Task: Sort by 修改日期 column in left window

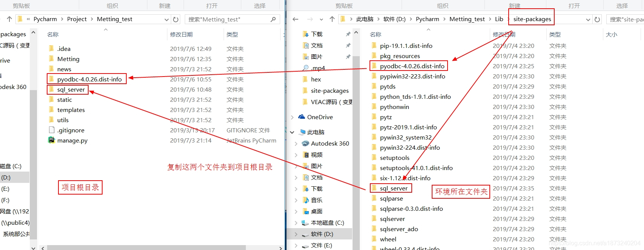Action: 181,34
